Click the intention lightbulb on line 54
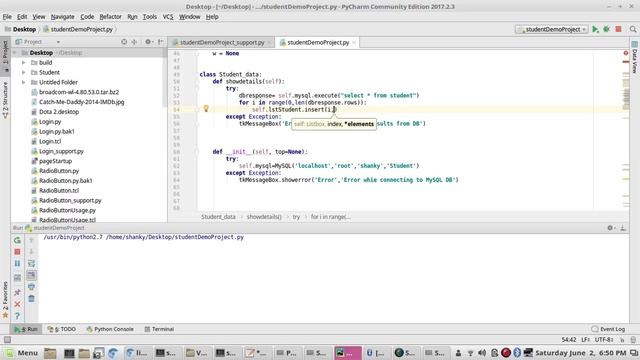640x360 pixels. click(x=206, y=109)
